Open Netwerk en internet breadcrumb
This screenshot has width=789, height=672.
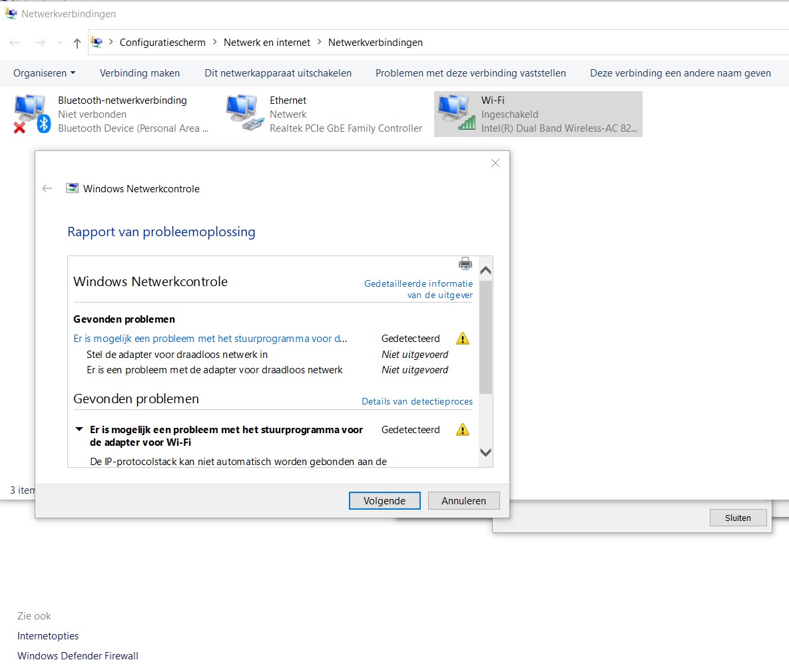267,43
